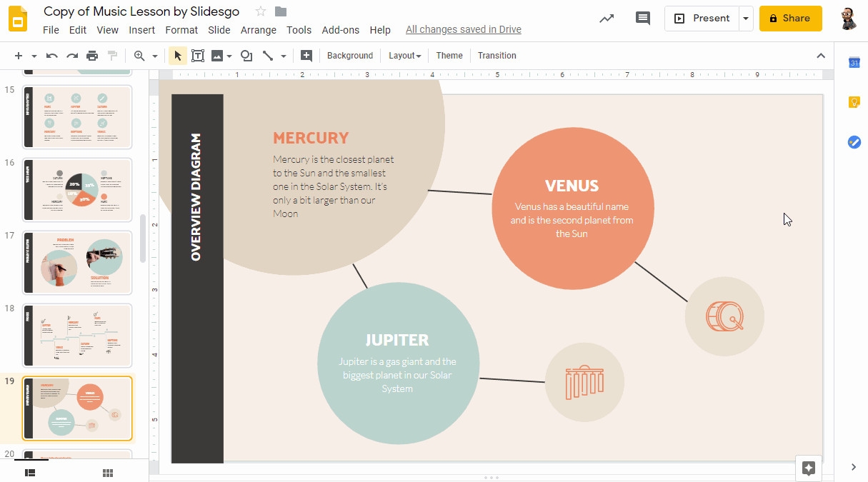Image resolution: width=868 pixels, height=482 pixels.
Task: Click the JUPITER heading text
Action: tap(397, 340)
